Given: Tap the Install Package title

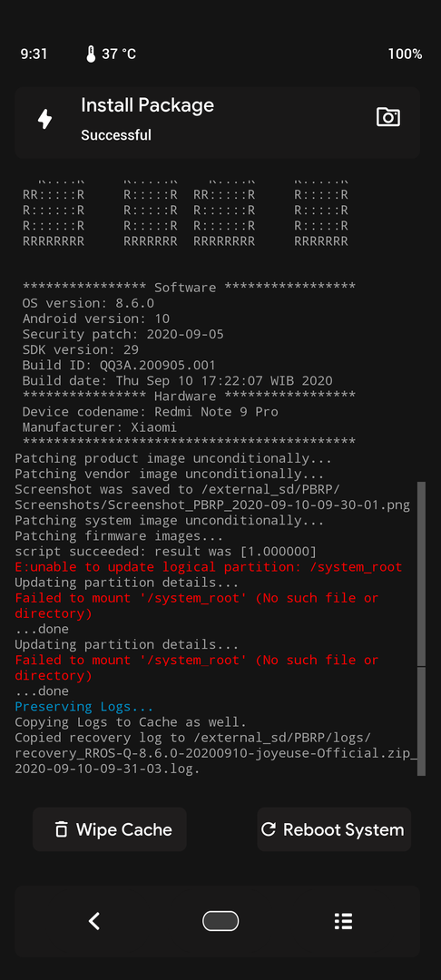Looking at the screenshot, I should [147, 105].
